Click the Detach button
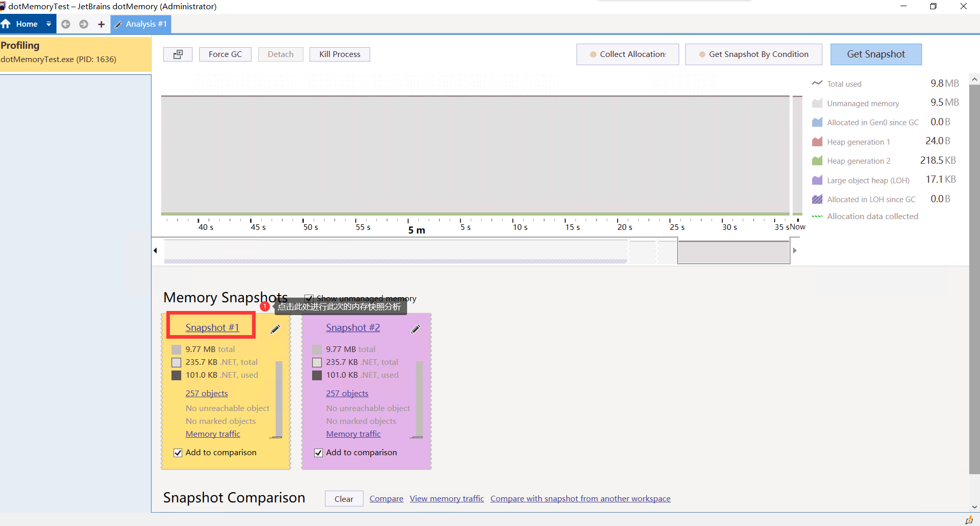The image size is (980, 526). pos(280,54)
